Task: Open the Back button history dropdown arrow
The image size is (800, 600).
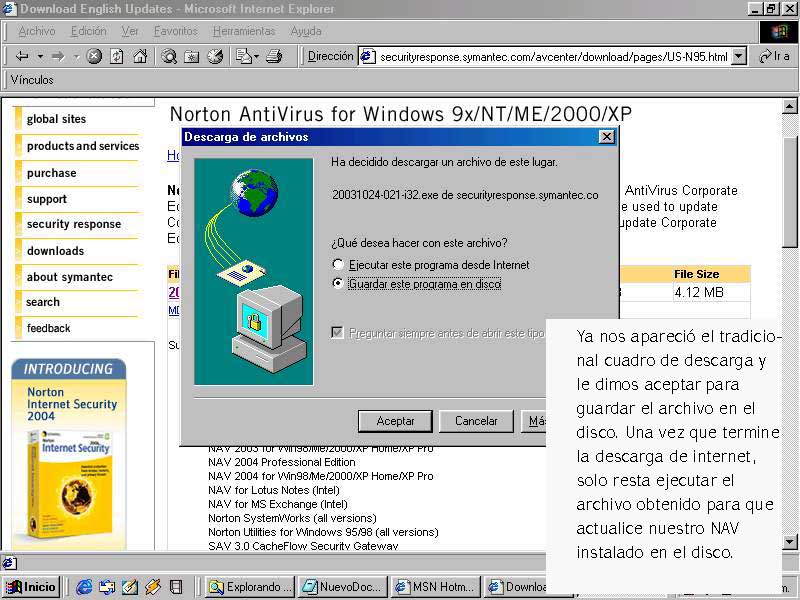Action: pyautogui.click(x=40, y=56)
